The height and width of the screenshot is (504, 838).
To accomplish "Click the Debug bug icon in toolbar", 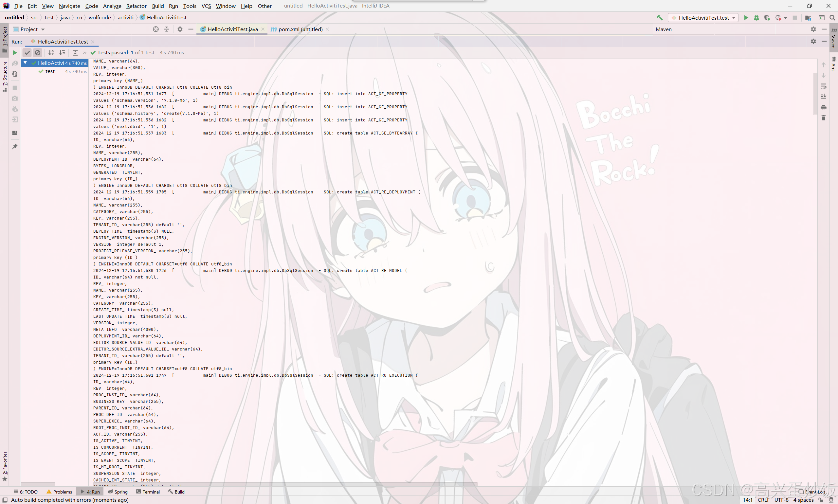I will click(x=756, y=18).
